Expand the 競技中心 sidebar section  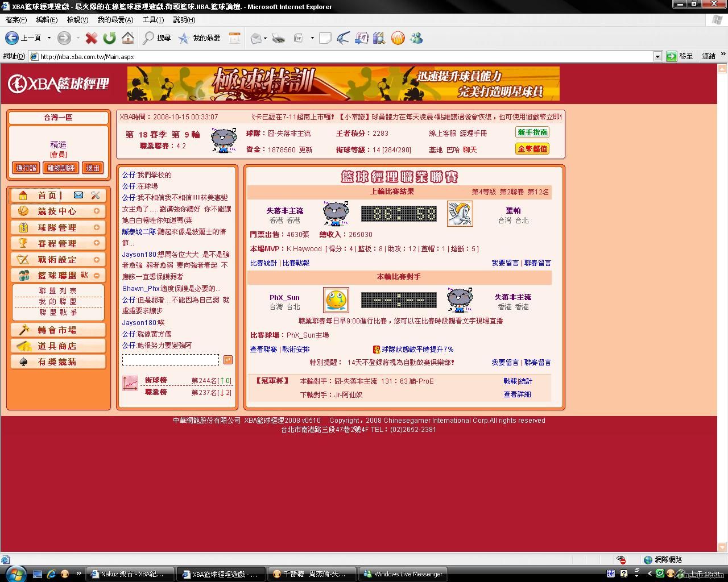point(96,211)
